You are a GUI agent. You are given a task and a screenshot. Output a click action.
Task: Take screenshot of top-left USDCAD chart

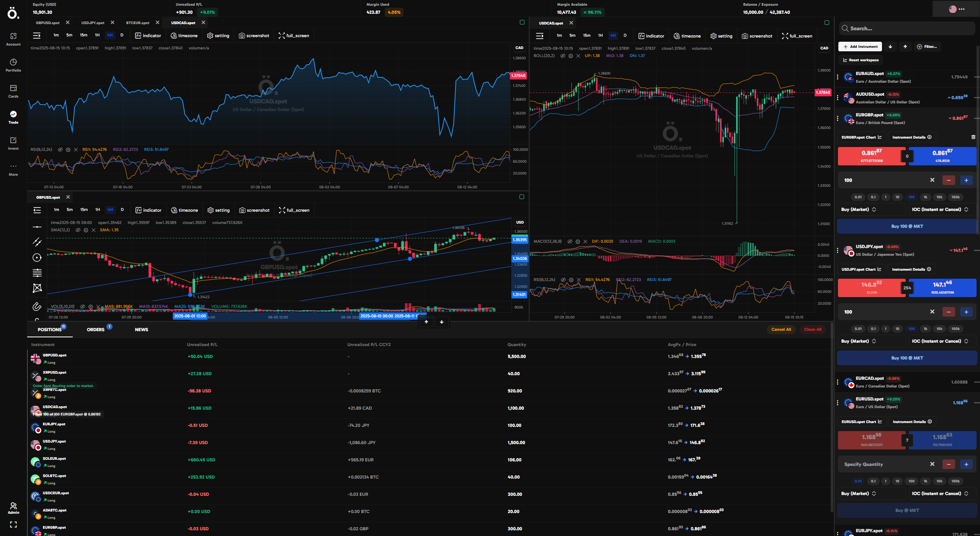tap(254, 36)
